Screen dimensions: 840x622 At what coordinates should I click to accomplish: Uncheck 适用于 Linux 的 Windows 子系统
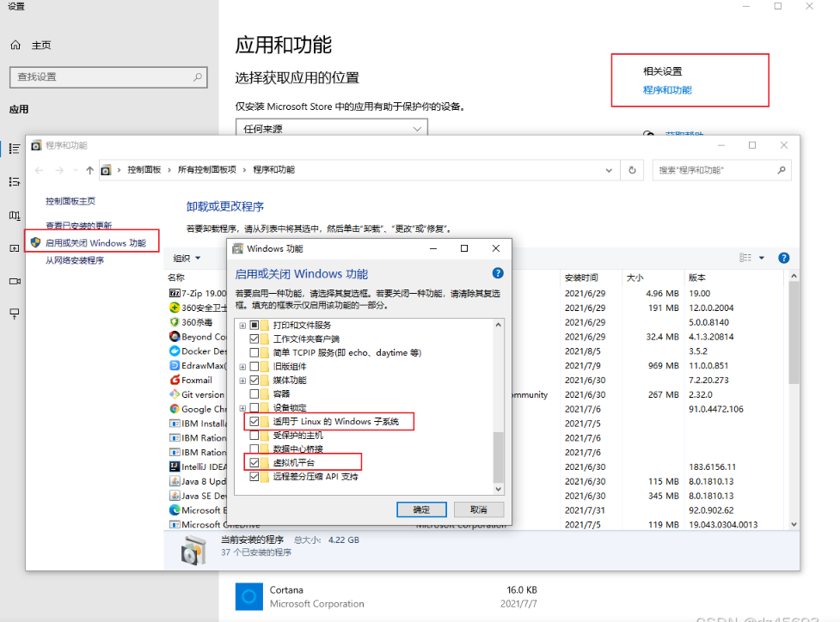point(254,421)
